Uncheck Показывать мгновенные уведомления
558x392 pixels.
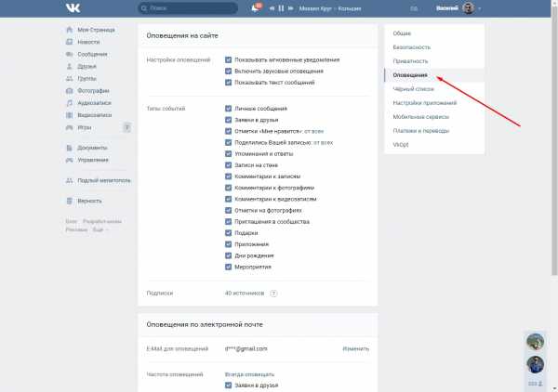[228, 59]
